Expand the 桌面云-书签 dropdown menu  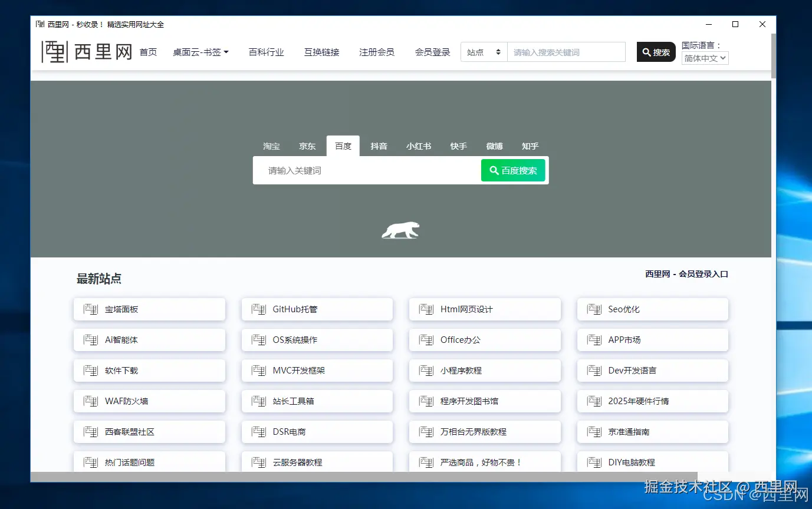(x=200, y=52)
